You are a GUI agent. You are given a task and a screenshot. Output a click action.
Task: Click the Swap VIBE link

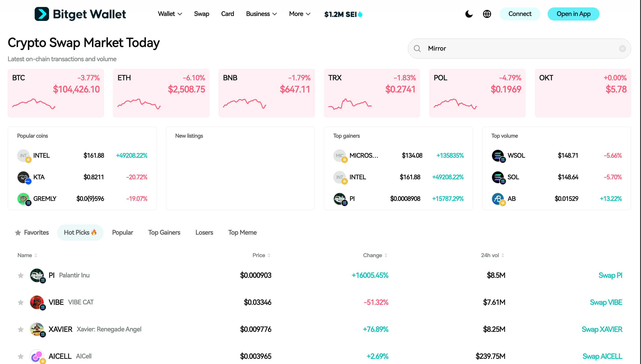pos(606,303)
